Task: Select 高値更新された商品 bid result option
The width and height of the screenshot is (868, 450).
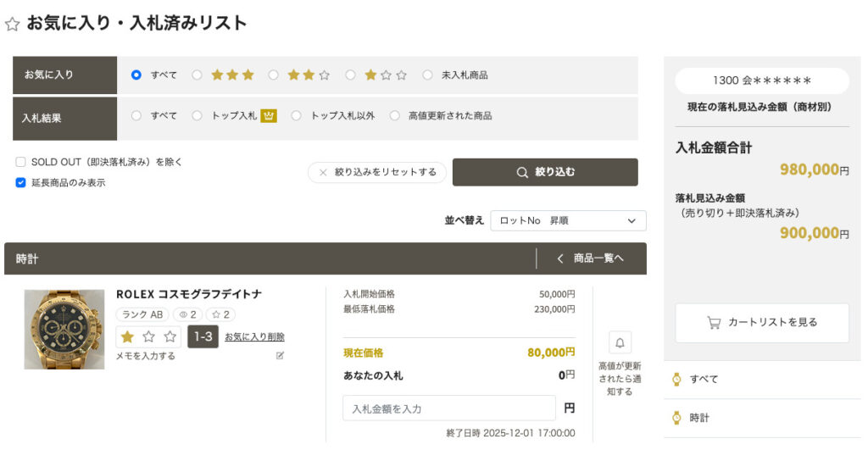Action: [395, 115]
